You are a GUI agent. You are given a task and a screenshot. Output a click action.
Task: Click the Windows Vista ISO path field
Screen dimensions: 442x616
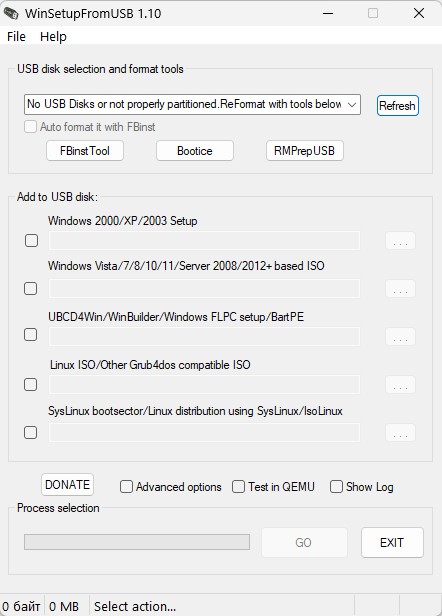(x=204, y=288)
